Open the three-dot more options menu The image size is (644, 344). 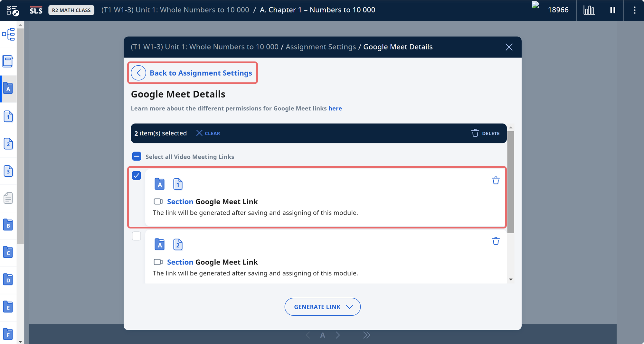(635, 10)
